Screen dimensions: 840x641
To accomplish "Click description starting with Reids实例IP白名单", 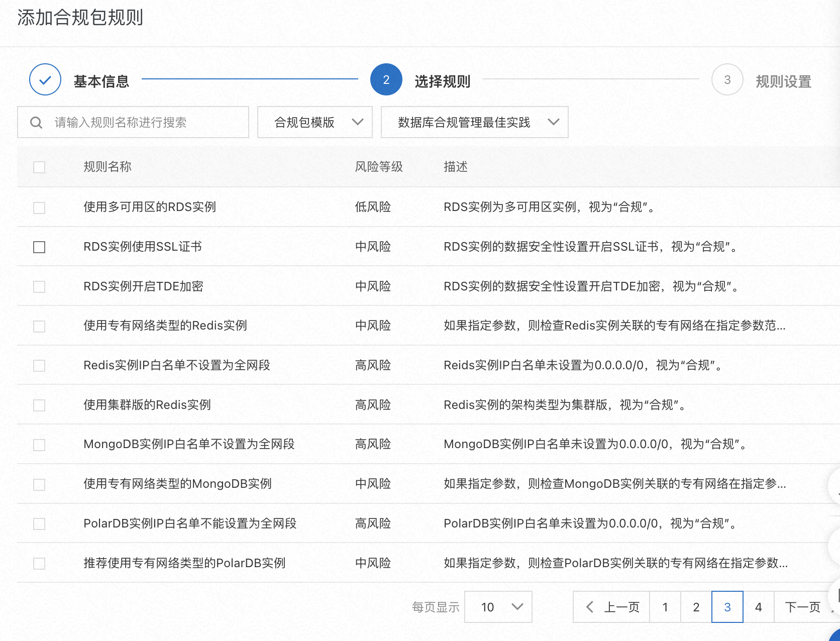I will coord(583,365).
